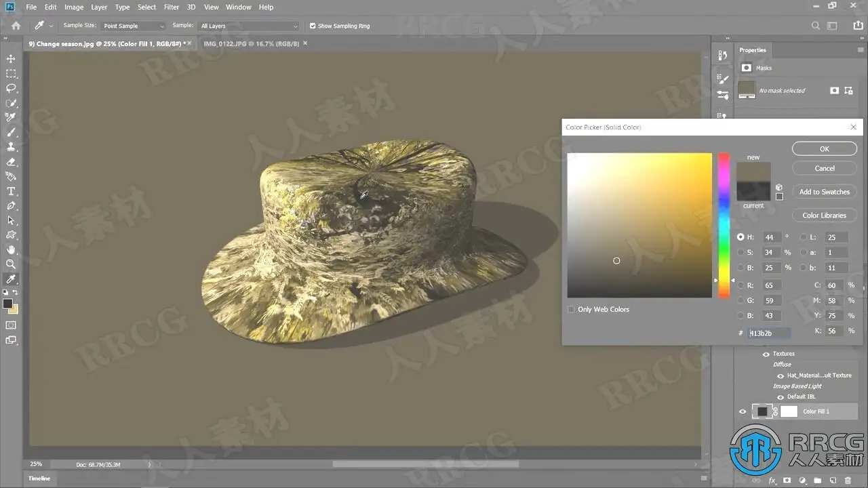Add pixel mask in Properties panel
Screen dimensions: 868x488
pos(835,90)
